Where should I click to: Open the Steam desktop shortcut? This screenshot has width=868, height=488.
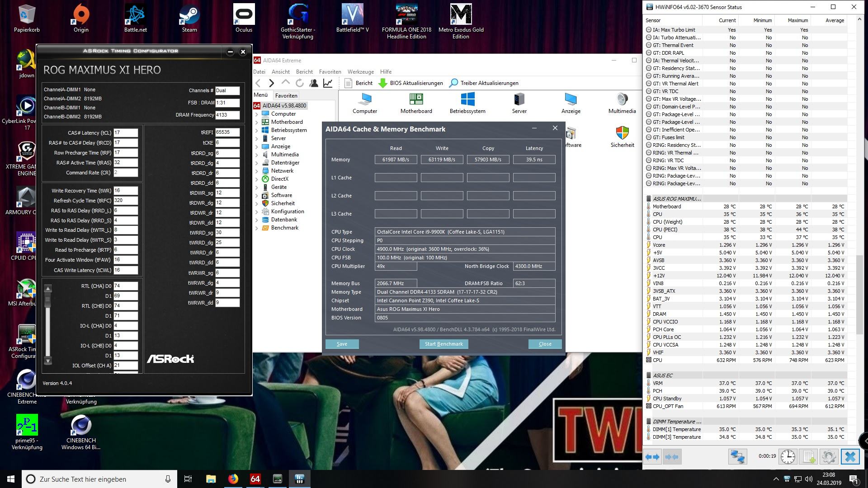pos(189,19)
